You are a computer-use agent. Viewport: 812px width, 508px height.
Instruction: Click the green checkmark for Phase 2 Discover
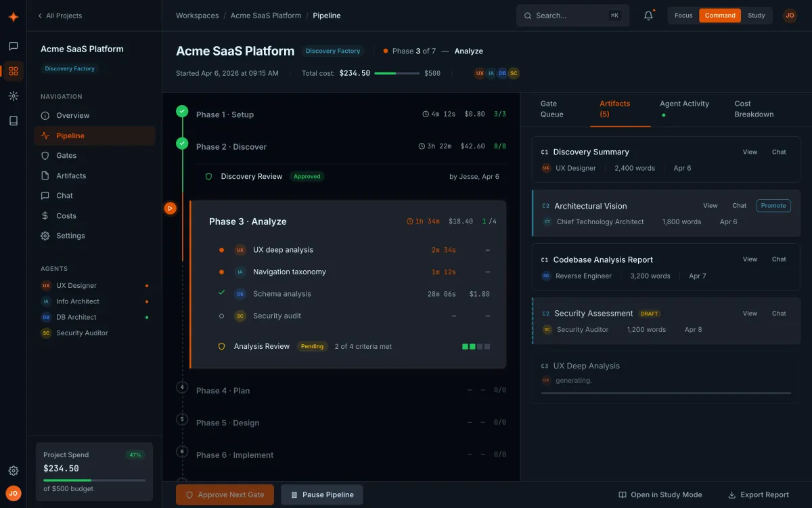[182, 143]
